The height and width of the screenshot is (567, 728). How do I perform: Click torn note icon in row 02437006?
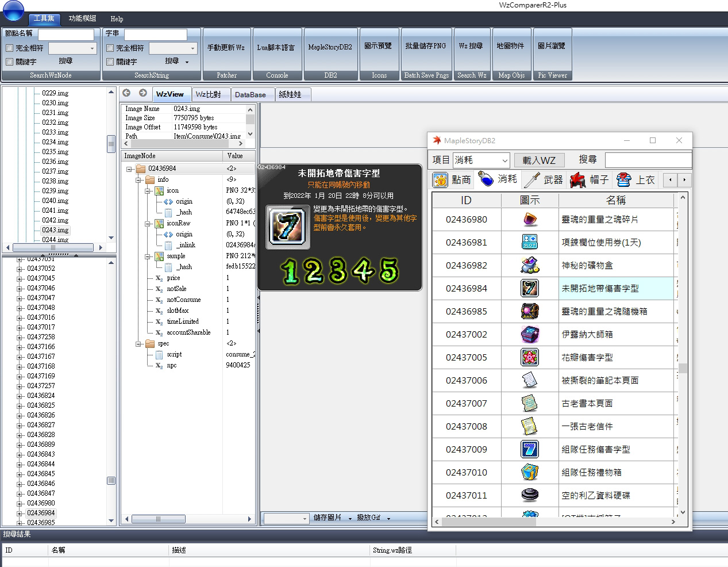(x=530, y=380)
